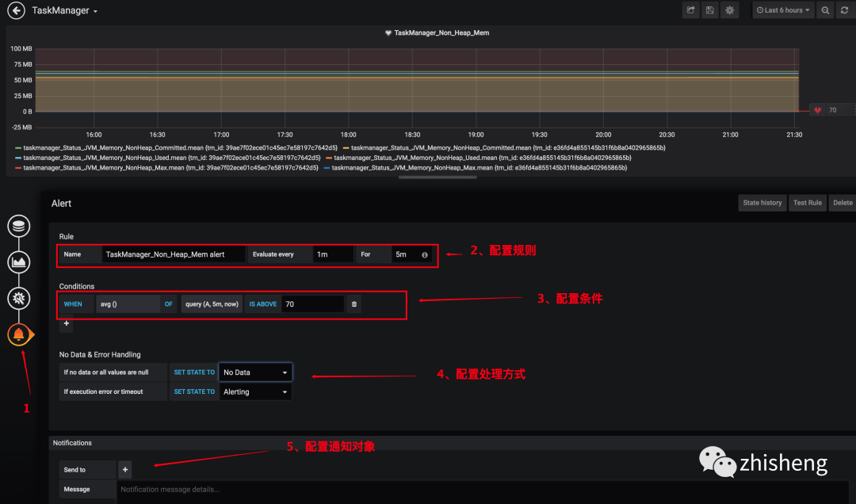Click the Test Rule button
The width and height of the screenshot is (856, 504).
point(808,203)
